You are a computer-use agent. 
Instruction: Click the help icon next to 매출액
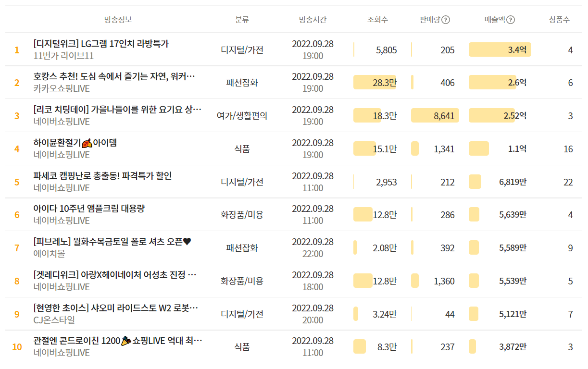[511, 20]
